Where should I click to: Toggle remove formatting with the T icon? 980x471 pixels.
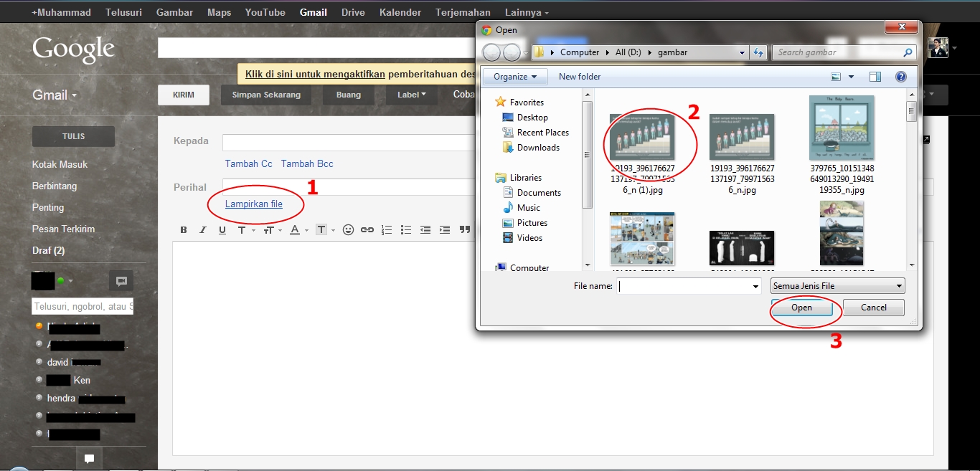(x=321, y=229)
